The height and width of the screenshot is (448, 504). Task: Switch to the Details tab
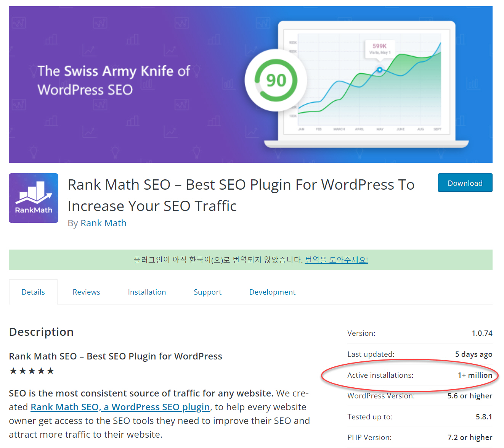pos(33,292)
